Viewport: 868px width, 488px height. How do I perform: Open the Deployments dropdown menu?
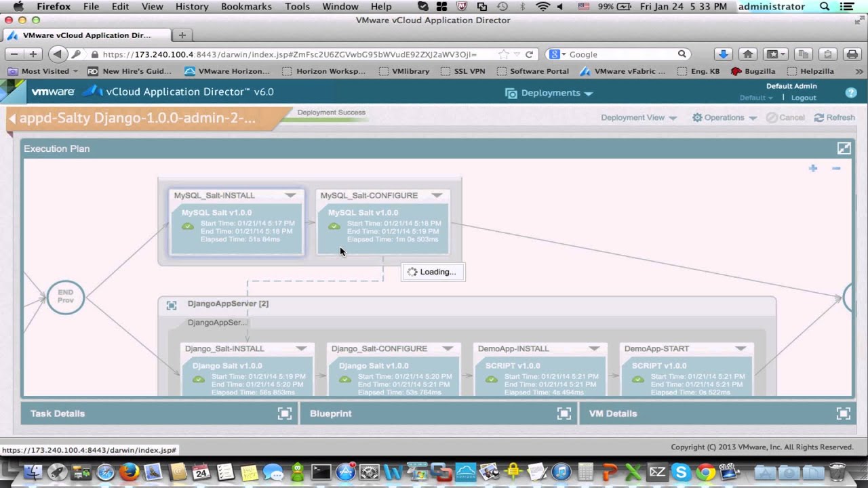click(x=549, y=93)
